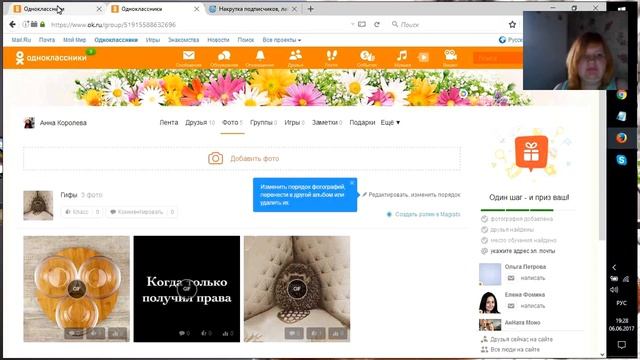Open the Фото tab

232,122
